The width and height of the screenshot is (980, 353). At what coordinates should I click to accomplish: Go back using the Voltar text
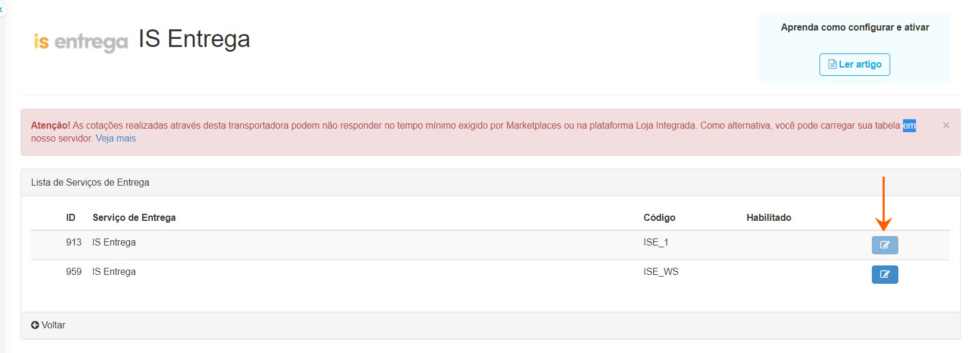point(53,325)
